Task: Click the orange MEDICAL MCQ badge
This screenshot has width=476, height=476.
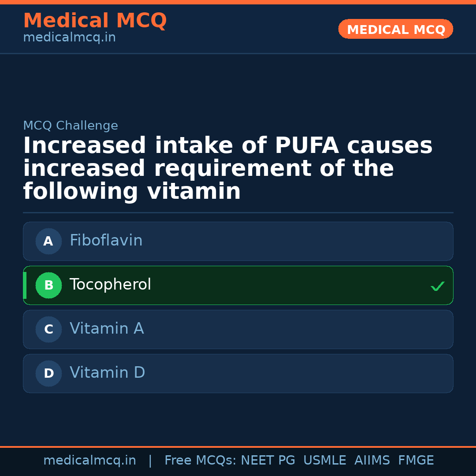Action: click(x=395, y=29)
